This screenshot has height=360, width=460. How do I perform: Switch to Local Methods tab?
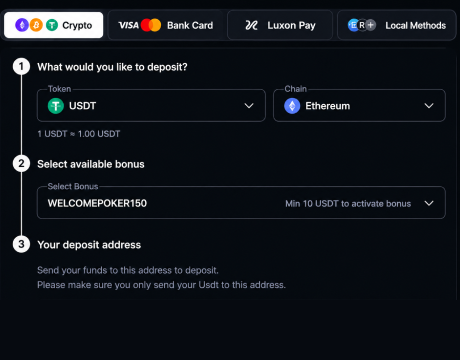pyautogui.click(x=396, y=25)
